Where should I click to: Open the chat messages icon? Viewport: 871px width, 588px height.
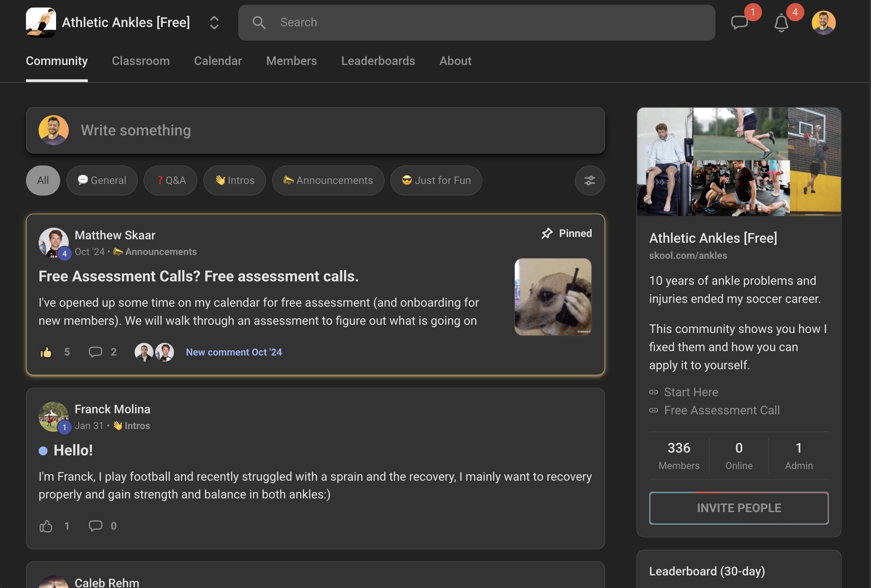[739, 23]
